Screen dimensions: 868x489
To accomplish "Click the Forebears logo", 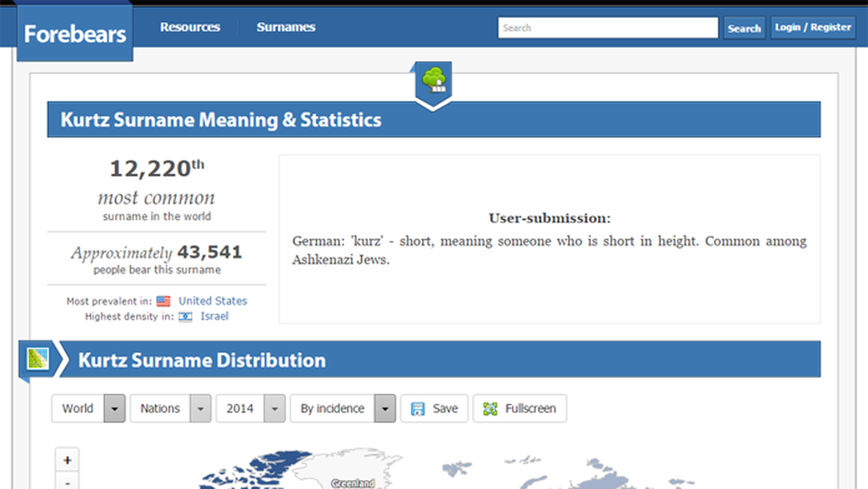I will pyautogui.click(x=75, y=34).
